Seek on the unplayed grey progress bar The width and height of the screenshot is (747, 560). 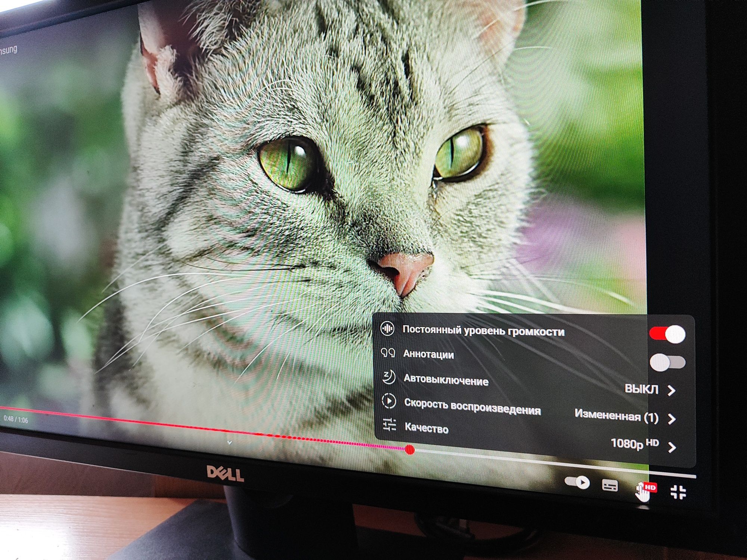[555, 464]
